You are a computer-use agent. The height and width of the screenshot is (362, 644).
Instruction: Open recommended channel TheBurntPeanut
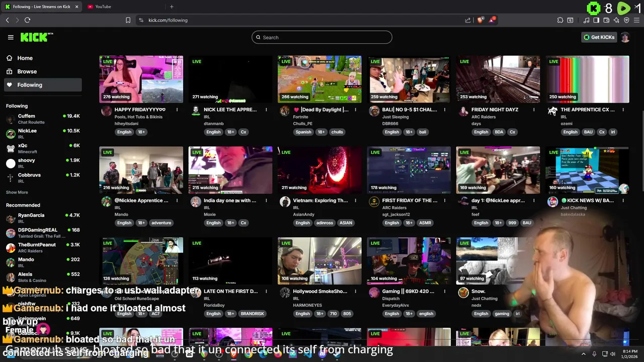[43, 247]
